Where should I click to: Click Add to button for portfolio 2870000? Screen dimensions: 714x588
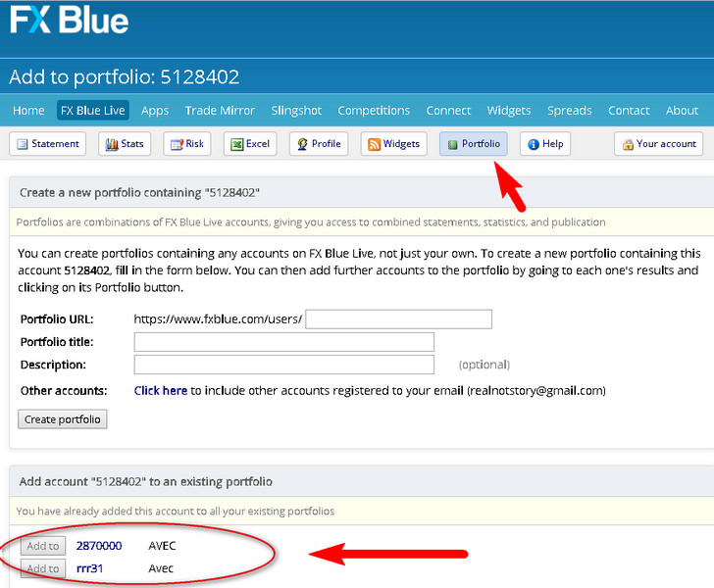coord(43,546)
